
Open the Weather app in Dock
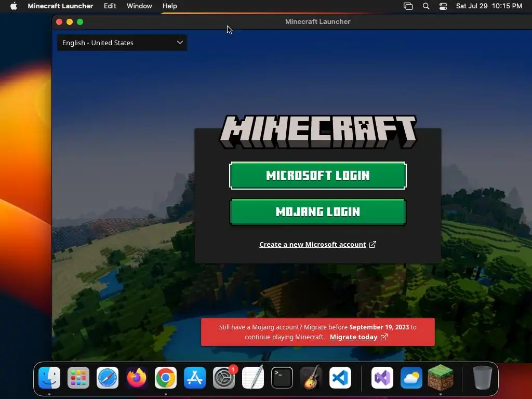click(x=411, y=378)
